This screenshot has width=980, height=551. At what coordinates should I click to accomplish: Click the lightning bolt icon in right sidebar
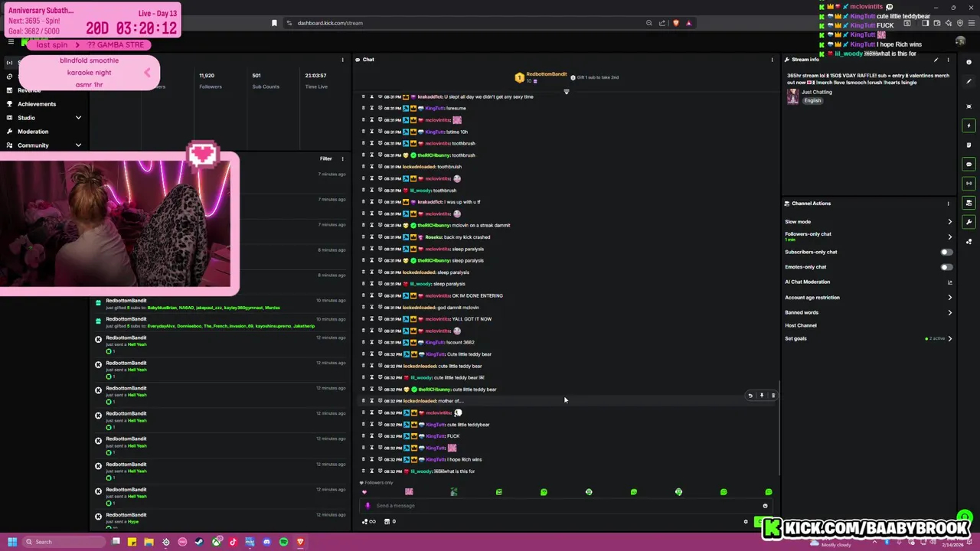click(x=969, y=126)
